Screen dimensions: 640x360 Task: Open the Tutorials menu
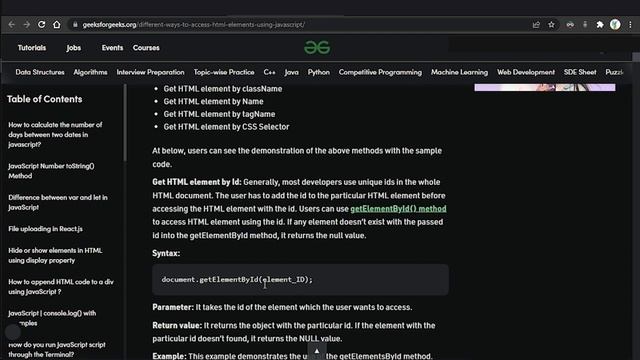(x=32, y=48)
